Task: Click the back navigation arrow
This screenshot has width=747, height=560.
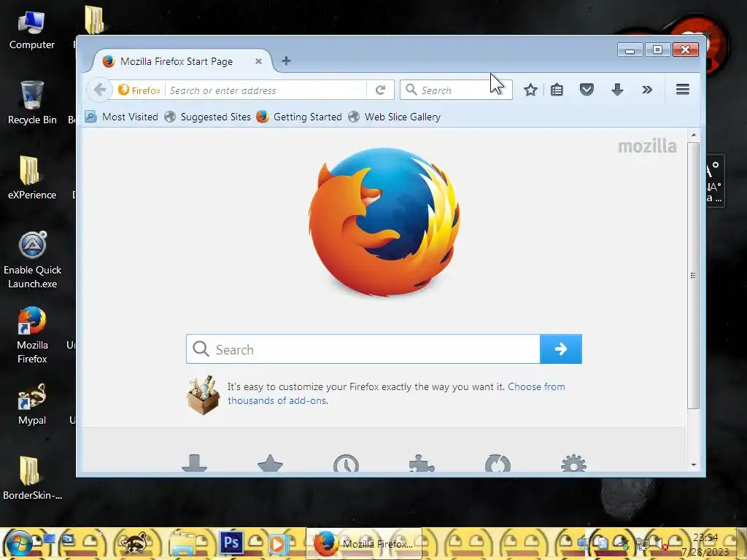Action: click(x=99, y=90)
